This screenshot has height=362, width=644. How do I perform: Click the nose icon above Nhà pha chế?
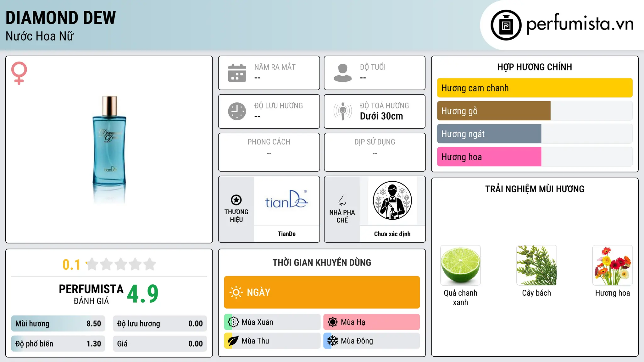click(342, 200)
